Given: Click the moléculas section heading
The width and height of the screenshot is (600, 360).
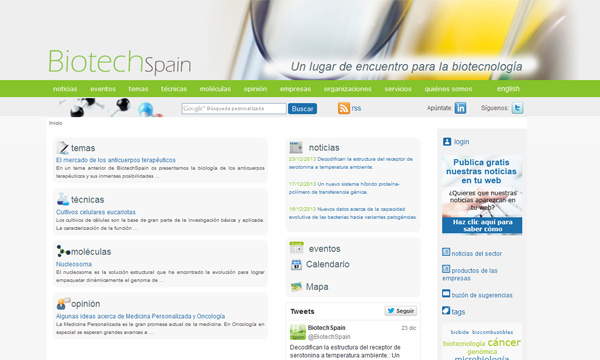Looking at the screenshot, I should tap(91, 252).
